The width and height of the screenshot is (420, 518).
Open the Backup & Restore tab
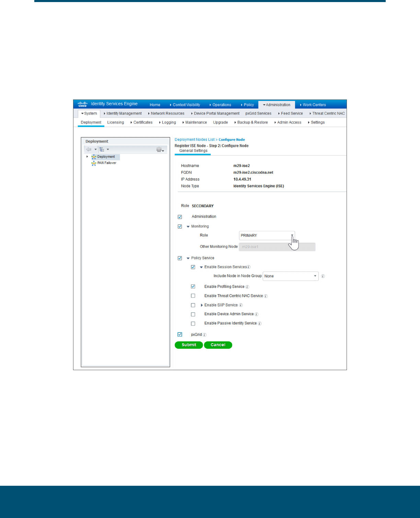click(x=251, y=122)
